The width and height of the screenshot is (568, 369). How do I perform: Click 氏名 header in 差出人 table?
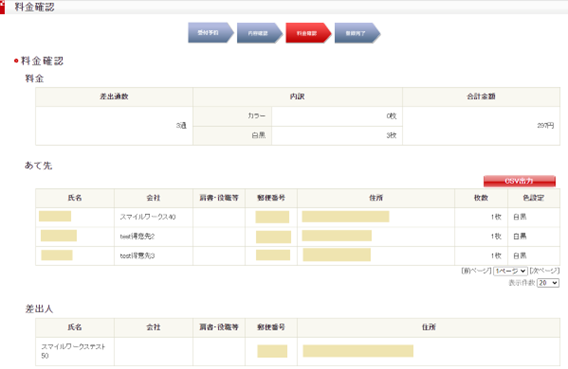pos(75,327)
